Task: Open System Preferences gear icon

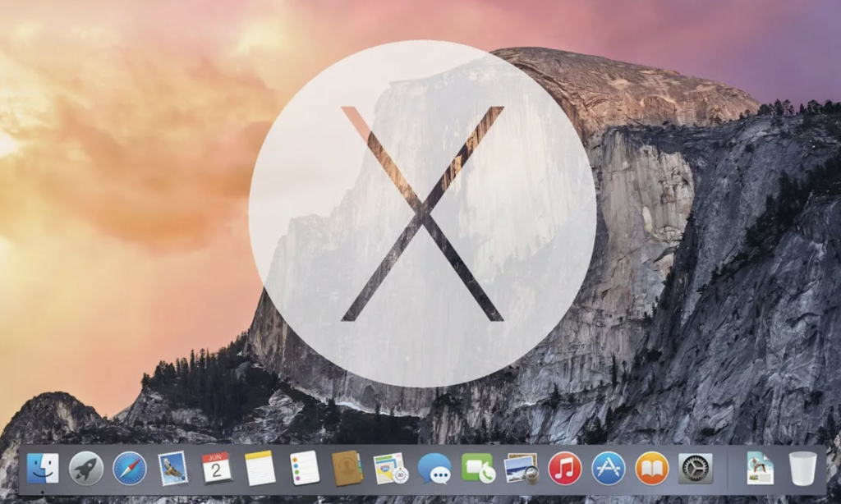Action: coord(696,468)
